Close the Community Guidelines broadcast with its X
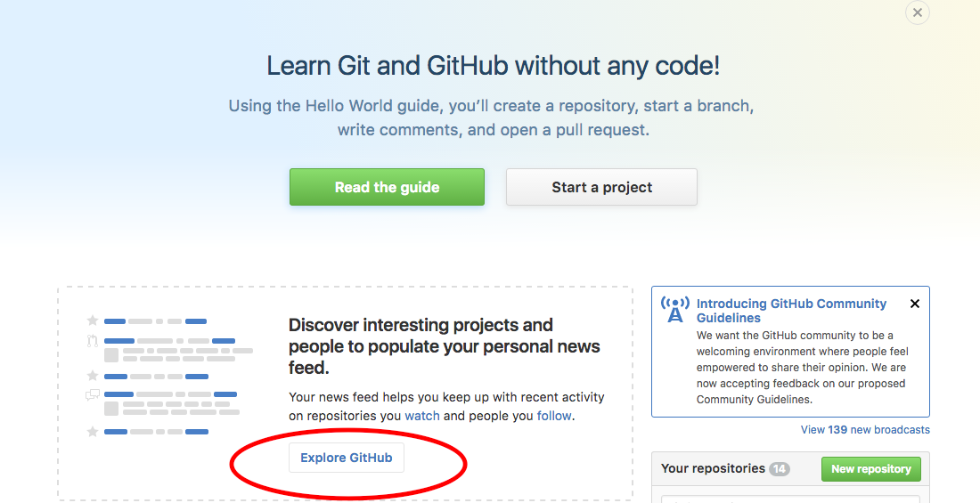980x503 pixels. (x=914, y=304)
